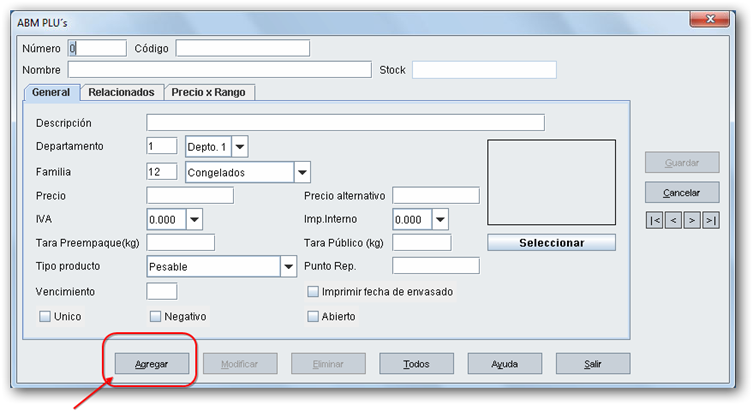This screenshot has height=411, width=753.
Task: Toggle the Negativo checkbox
Action: 155,317
